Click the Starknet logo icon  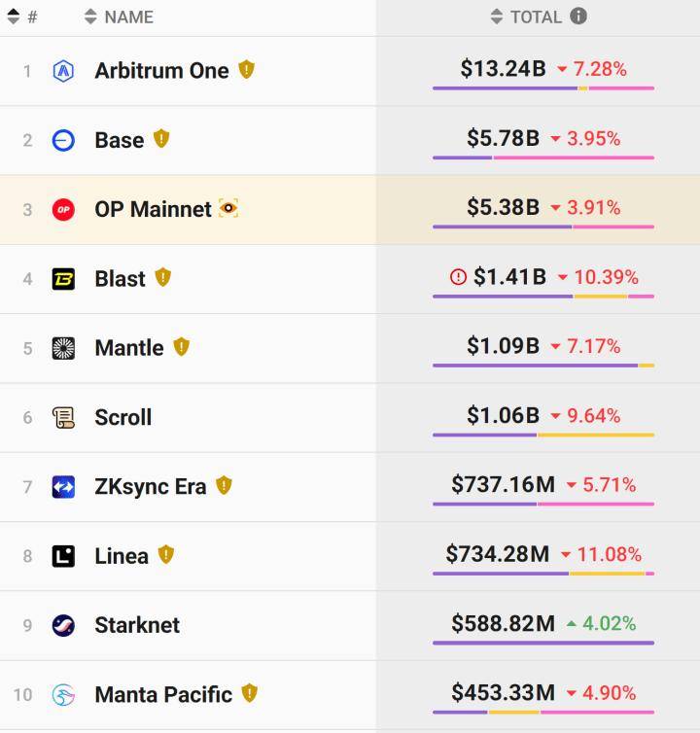(63, 625)
